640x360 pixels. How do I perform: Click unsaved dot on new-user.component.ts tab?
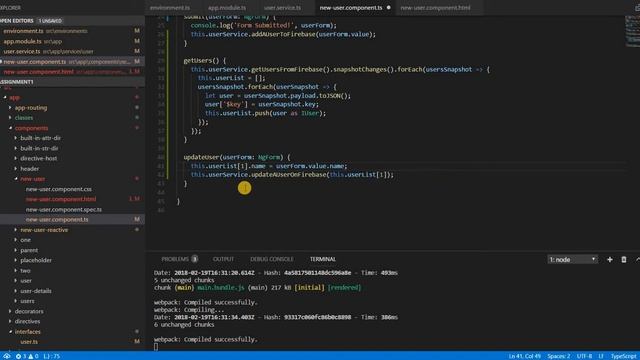coord(389,8)
